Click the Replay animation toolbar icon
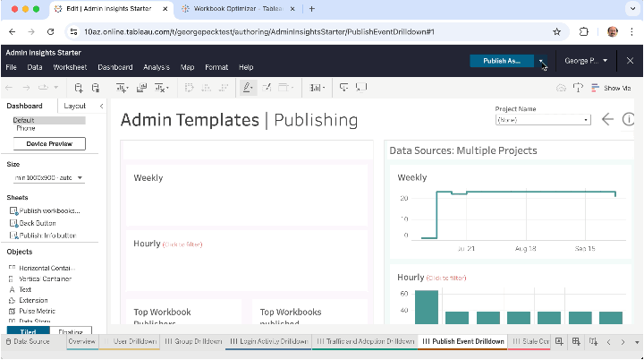The image size is (644, 360). click(43, 88)
